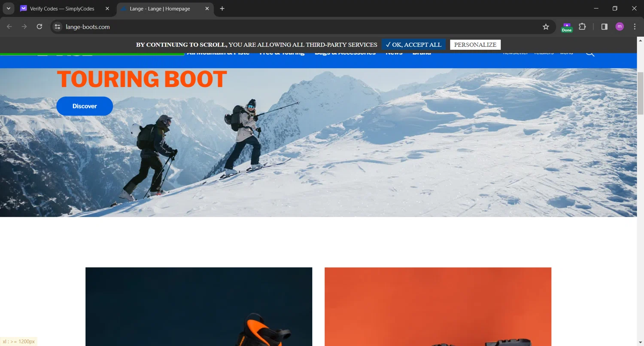Accept all cookies with OK, ACCEPT ALL
This screenshot has width=644, height=346.
click(x=413, y=45)
